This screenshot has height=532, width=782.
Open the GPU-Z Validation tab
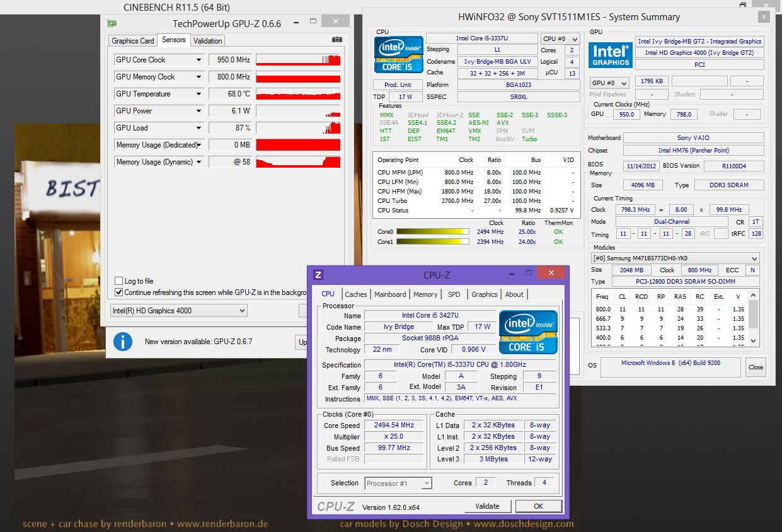point(207,41)
